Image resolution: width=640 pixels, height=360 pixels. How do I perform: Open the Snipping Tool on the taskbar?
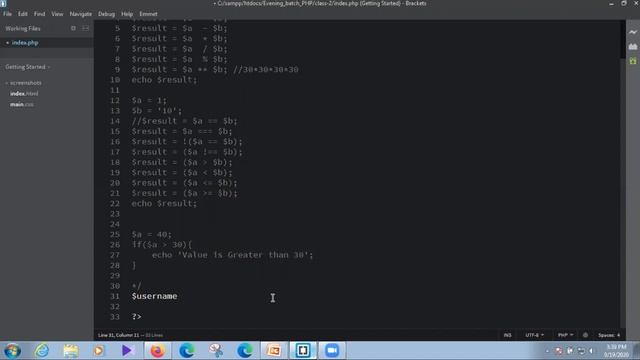(216, 351)
